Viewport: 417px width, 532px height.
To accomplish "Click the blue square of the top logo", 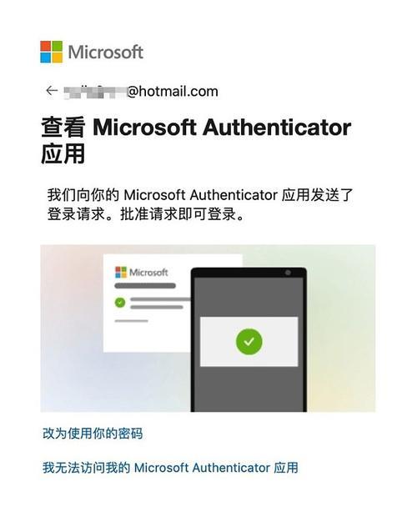I will tap(46, 58).
